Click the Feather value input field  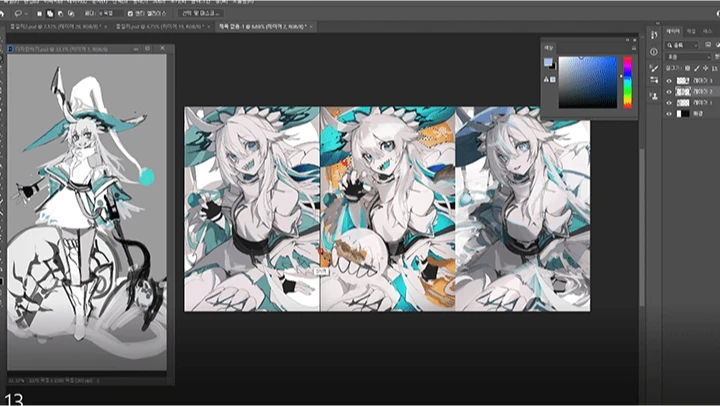(x=111, y=13)
